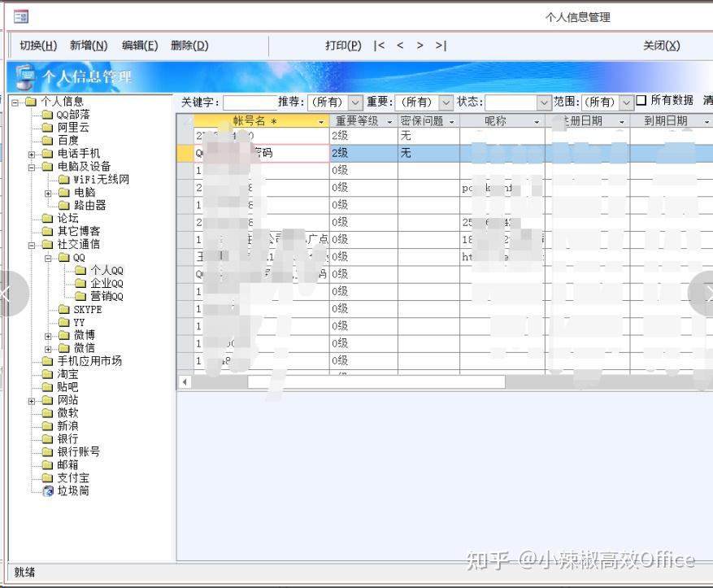Image resolution: width=713 pixels, height=588 pixels.
Task: Jump to the first record using the |< icon
Action: 379,46
